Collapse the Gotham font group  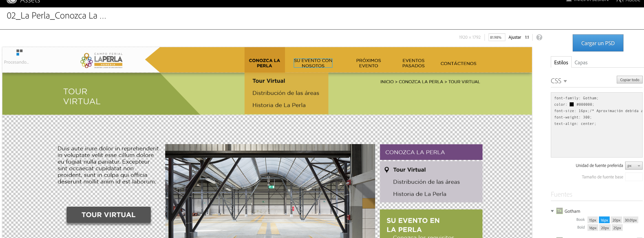pyautogui.click(x=552, y=211)
